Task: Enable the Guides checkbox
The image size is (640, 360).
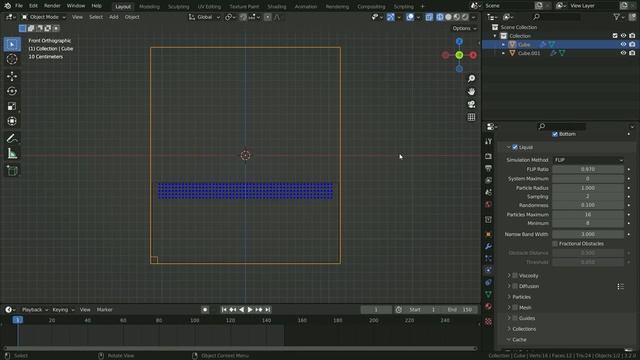Action: click(515, 318)
